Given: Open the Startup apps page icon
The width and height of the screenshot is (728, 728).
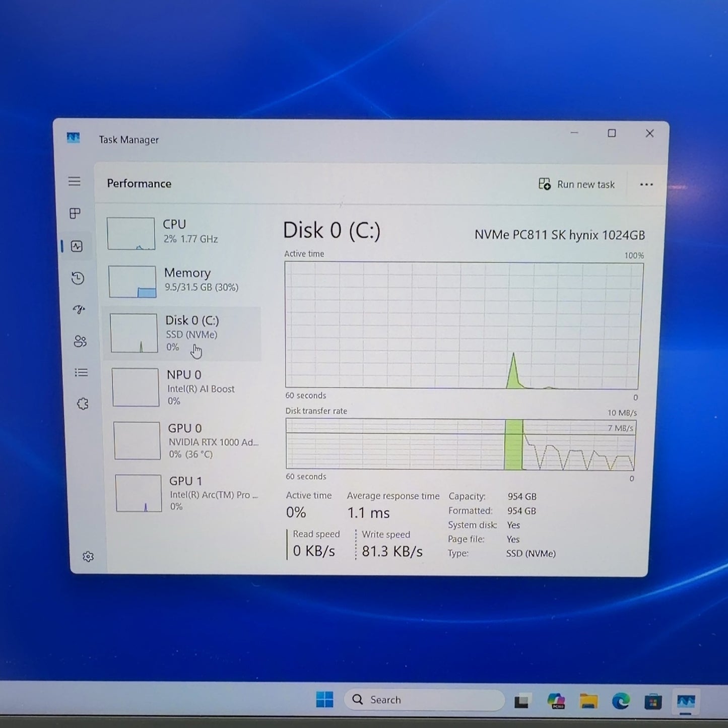Looking at the screenshot, I should (79, 309).
